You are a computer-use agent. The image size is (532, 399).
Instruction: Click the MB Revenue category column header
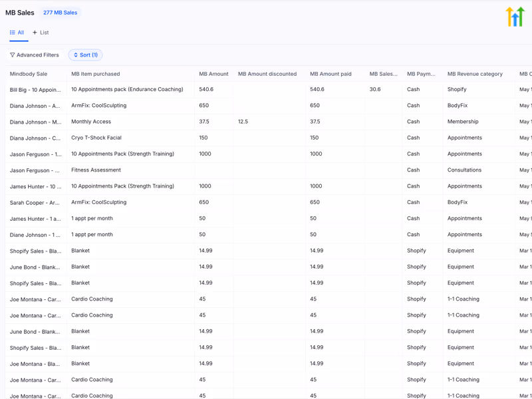coord(475,74)
